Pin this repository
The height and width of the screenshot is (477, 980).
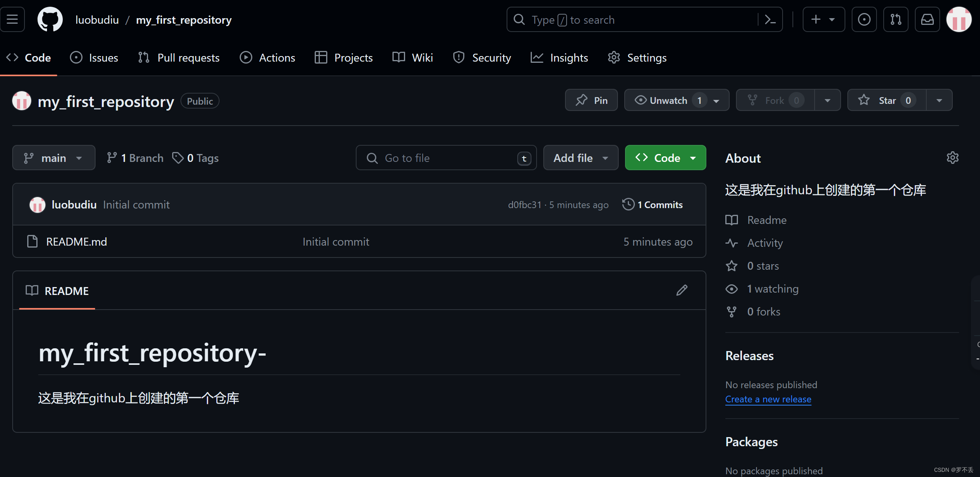(x=591, y=100)
